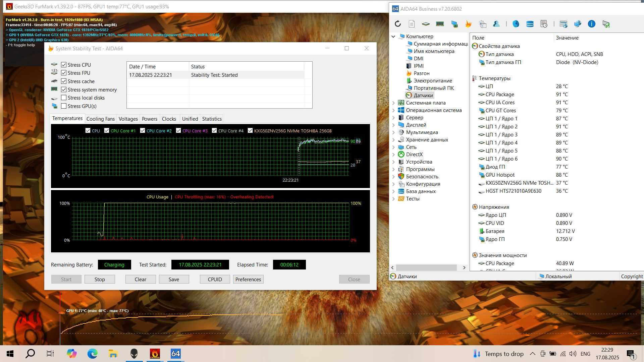Click the user silhouette toolbar icon
Viewport: 644px width, 362px height.
[x=496, y=24]
